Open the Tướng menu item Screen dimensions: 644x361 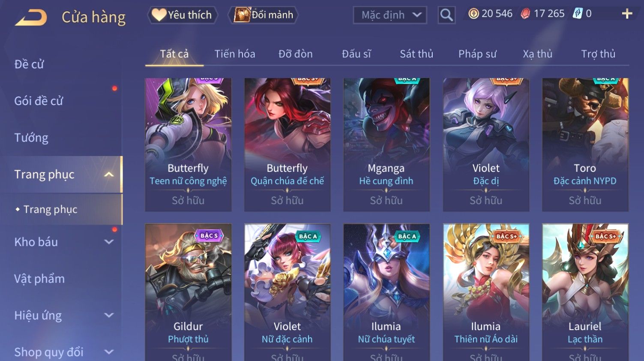pos(31,138)
